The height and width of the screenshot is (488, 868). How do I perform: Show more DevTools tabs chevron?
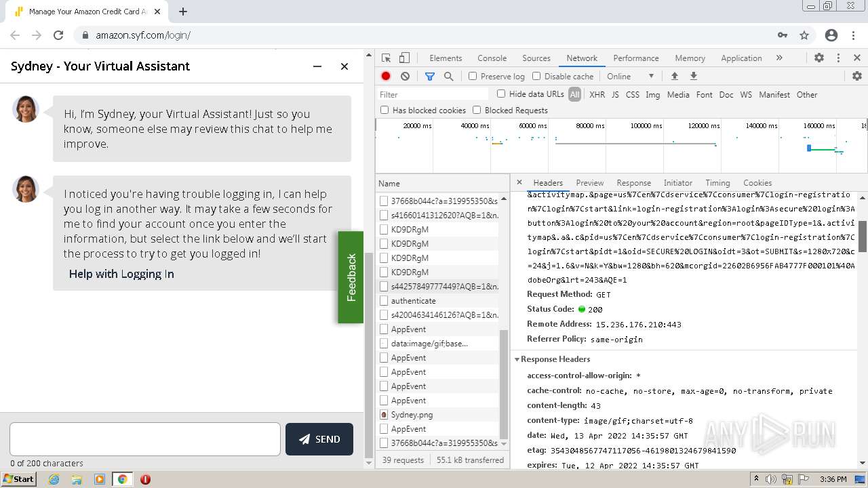coord(779,58)
